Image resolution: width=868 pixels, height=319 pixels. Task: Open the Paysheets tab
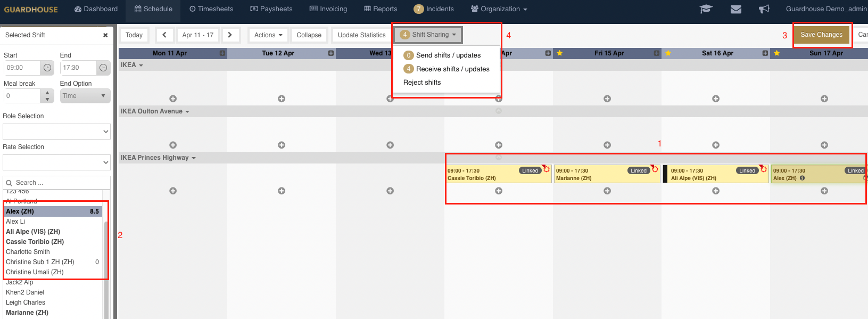pos(271,9)
